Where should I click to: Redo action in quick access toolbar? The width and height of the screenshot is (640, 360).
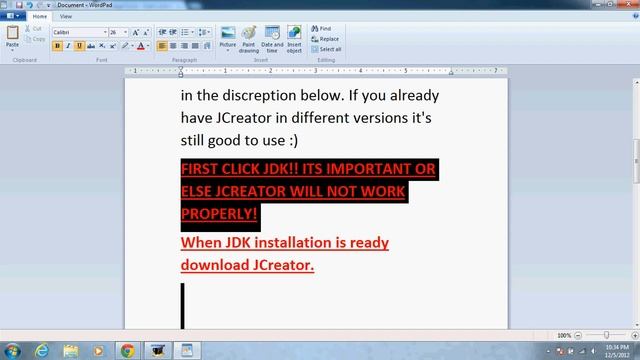(x=40, y=5)
